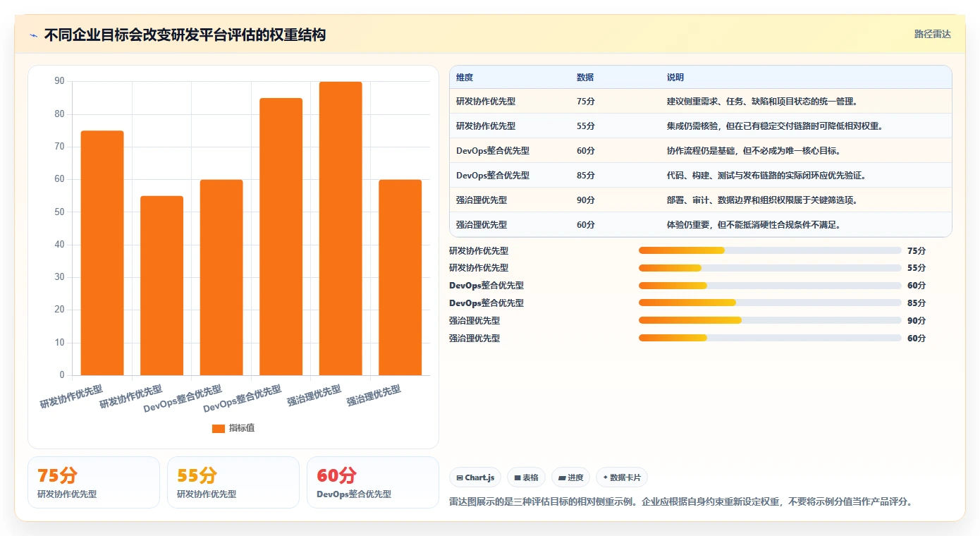This screenshot has width=980, height=536.
Task: Click the title 不同企业目标会改变研发平台评估的权重结构
Action: 185,35
